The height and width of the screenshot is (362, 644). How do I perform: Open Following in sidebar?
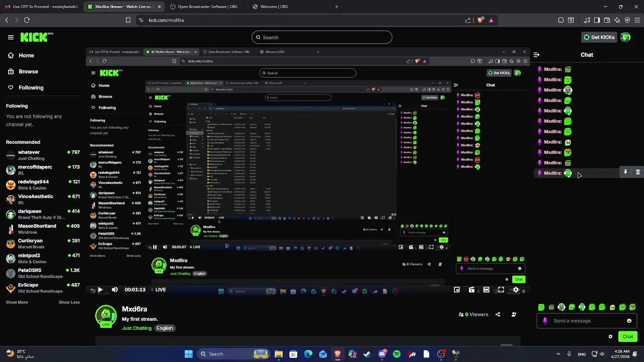tap(25, 87)
